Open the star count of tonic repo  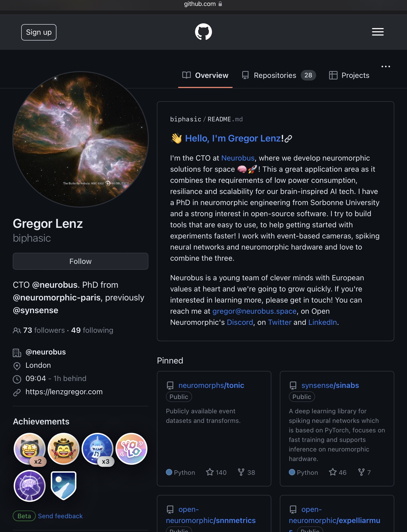(x=216, y=472)
